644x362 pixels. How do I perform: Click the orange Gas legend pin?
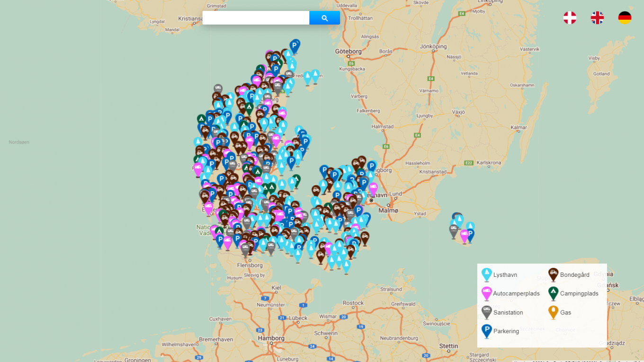(x=553, y=312)
